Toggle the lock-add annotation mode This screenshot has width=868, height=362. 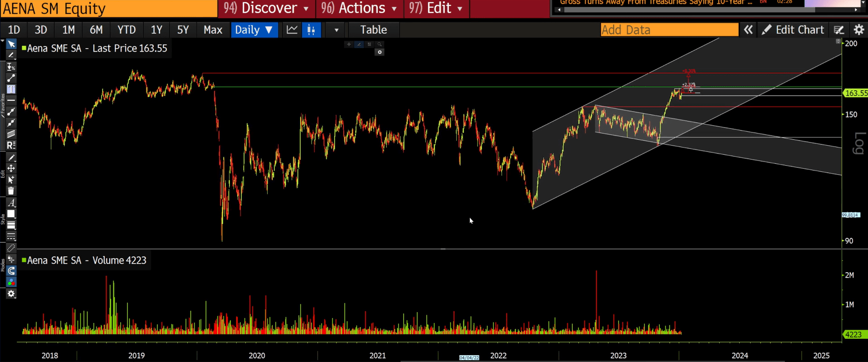coord(11,259)
